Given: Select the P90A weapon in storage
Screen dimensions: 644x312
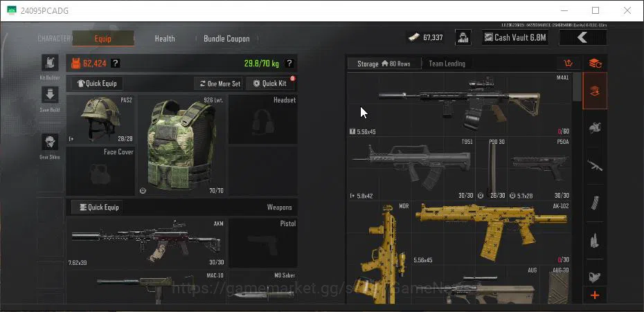Looking at the screenshot, I should pos(539,168).
